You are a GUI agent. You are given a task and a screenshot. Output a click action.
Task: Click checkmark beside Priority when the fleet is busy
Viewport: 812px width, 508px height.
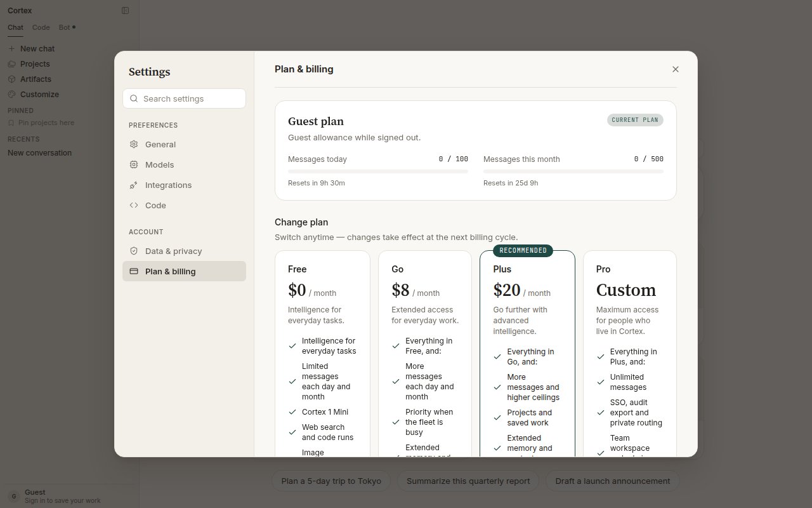point(396,422)
